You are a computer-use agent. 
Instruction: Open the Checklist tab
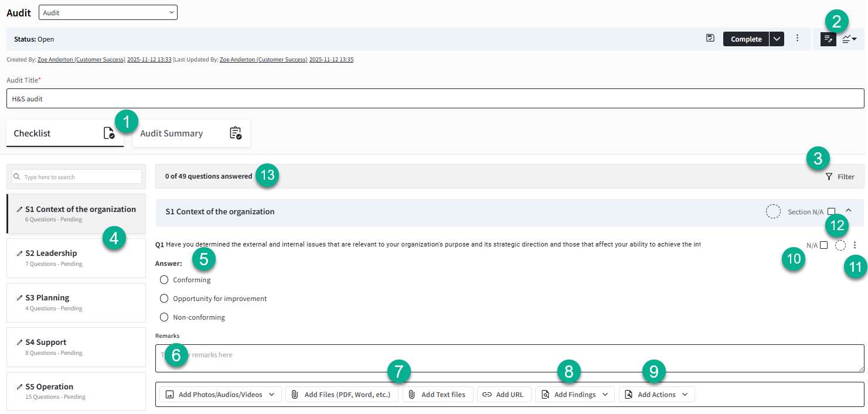(x=65, y=134)
